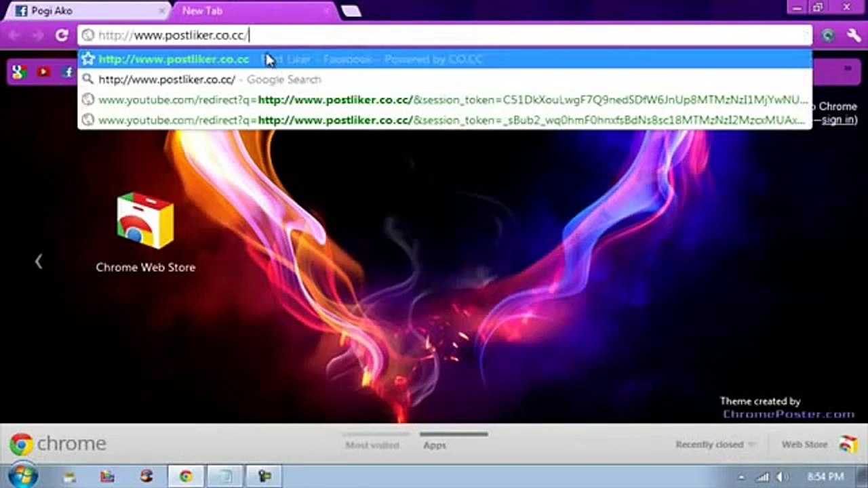The width and height of the screenshot is (868, 488).
Task: Pick the YouTube redirect suggestion with token C51Dk
Action: click(446, 100)
